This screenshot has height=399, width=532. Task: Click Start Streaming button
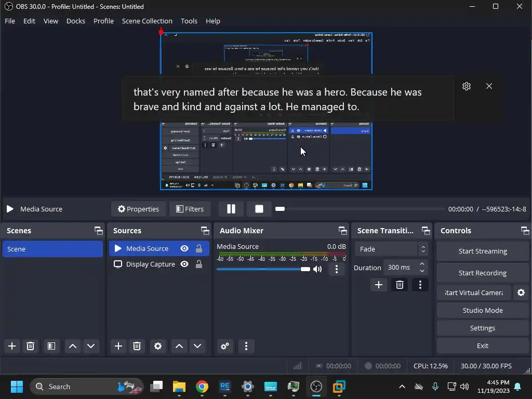click(x=483, y=251)
